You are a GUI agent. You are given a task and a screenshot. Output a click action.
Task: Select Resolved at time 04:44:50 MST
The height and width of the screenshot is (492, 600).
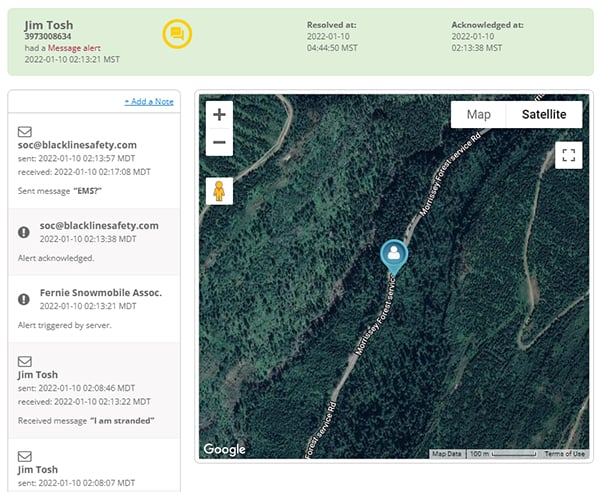(x=332, y=48)
